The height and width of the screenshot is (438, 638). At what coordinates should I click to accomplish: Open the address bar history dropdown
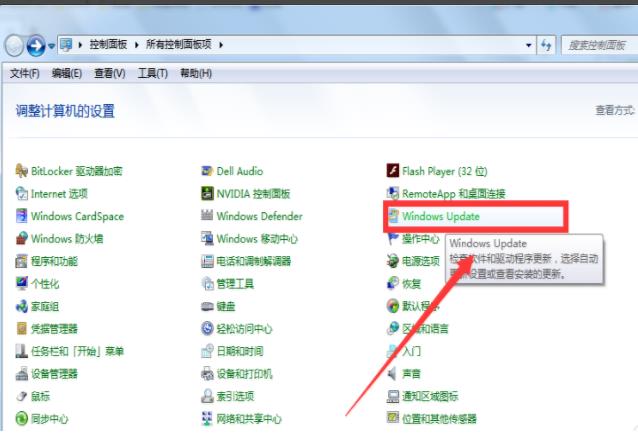point(528,45)
